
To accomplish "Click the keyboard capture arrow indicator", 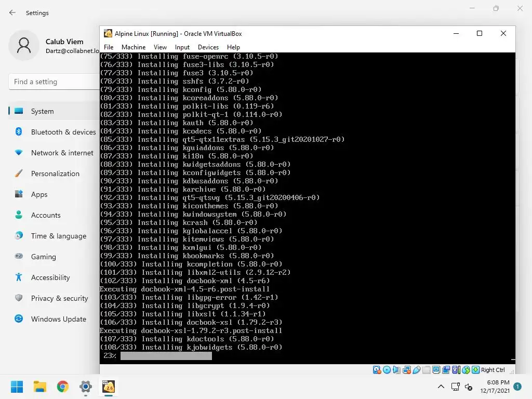I will [x=476, y=370].
